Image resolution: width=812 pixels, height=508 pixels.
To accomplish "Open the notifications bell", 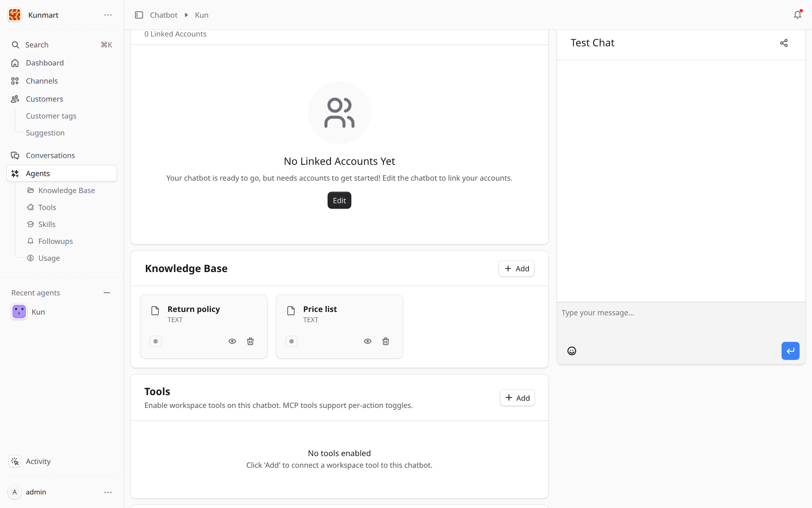I will [797, 15].
